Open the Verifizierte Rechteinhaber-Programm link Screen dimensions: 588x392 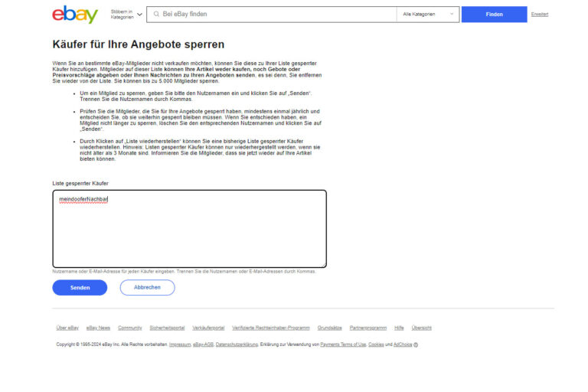(x=271, y=328)
